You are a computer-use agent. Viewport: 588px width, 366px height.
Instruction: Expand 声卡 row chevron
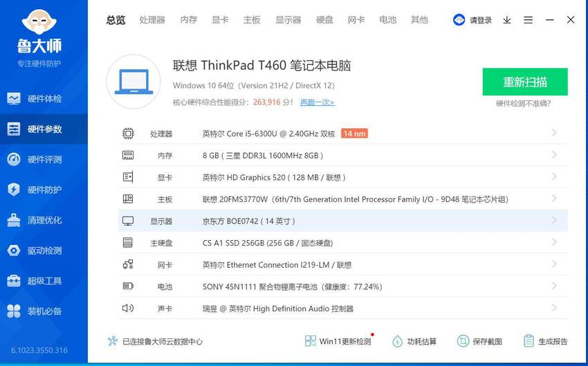click(x=554, y=308)
